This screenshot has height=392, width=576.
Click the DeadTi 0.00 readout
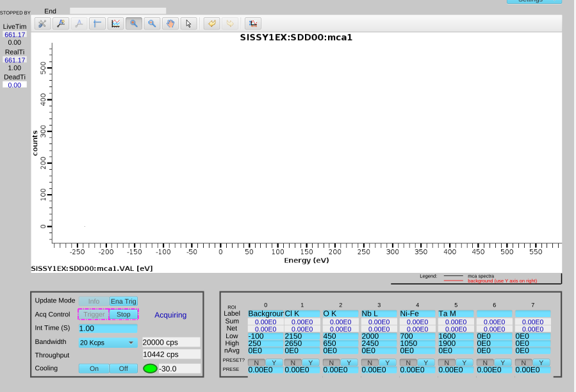click(15, 85)
